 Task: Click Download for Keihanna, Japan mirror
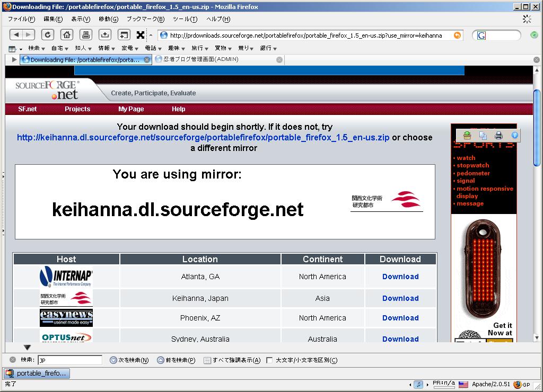coord(400,298)
